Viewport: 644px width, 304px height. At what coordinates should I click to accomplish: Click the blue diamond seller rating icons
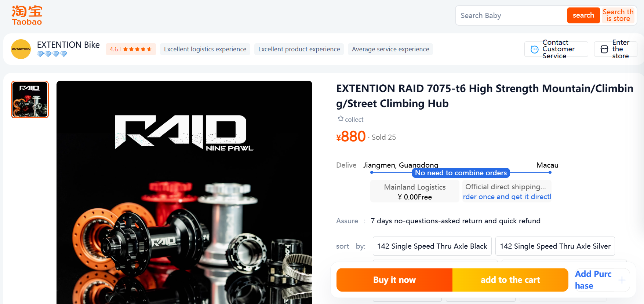point(52,54)
